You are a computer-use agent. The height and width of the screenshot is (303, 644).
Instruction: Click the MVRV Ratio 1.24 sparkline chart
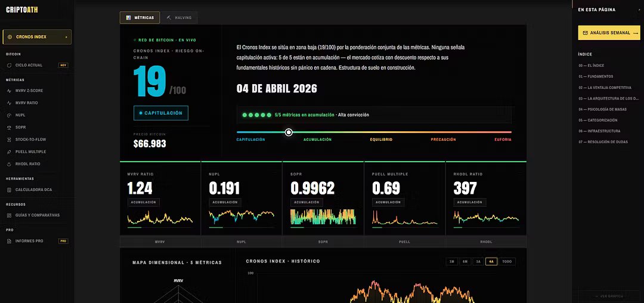(160, 218)
